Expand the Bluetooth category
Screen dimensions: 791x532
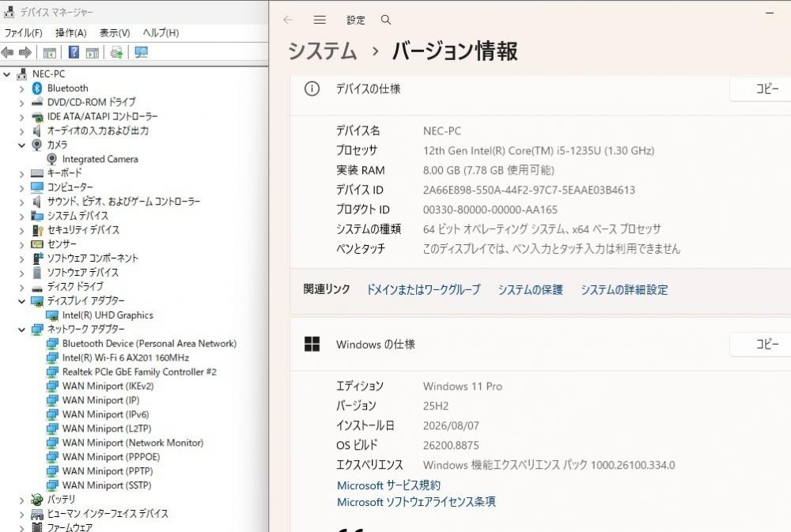(21, 89)
